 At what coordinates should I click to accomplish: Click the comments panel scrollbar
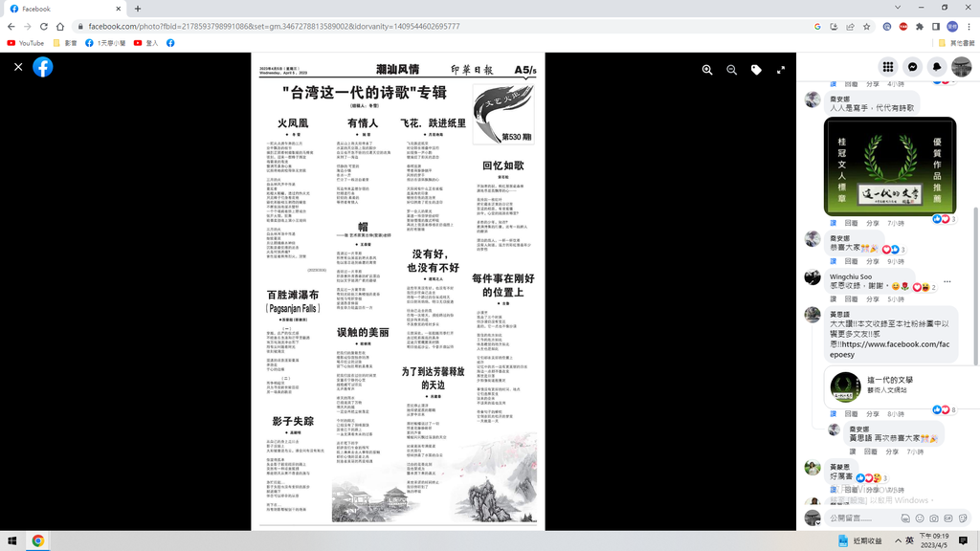click(976, 287)
